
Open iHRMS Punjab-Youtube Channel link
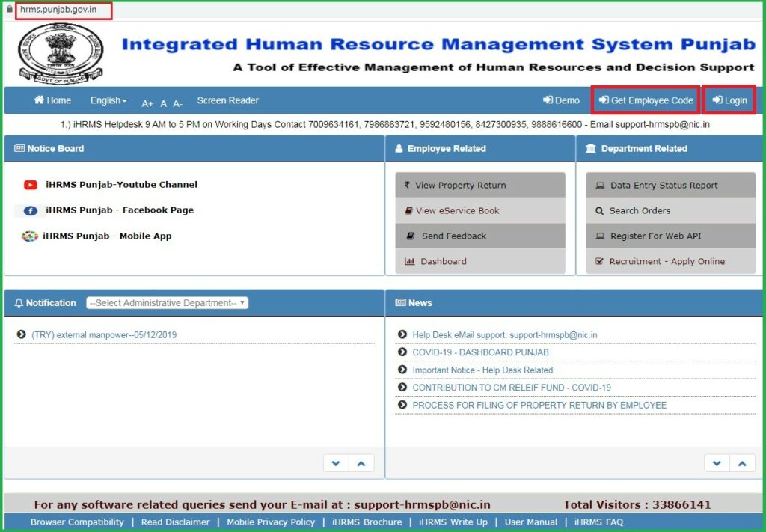(x=122, y=185)
